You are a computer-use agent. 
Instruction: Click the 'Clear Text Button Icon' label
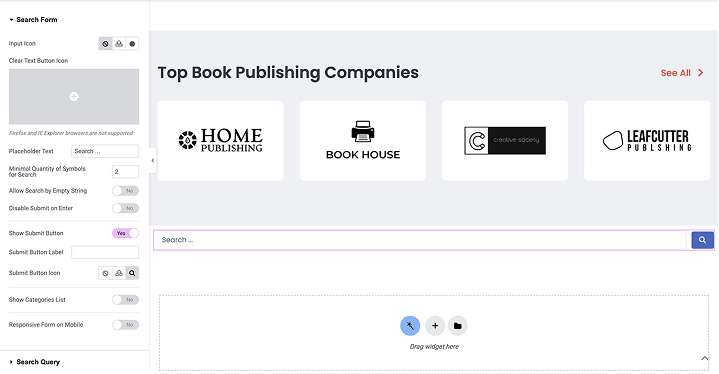pyautogui.click(x=38, y=60)
